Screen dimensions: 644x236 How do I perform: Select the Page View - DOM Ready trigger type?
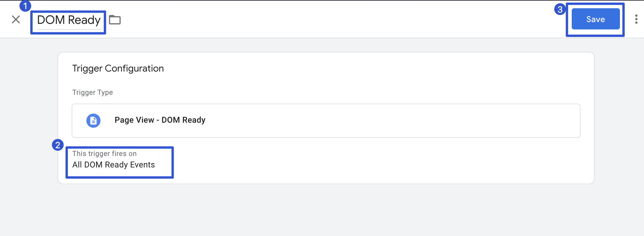coord(160,120)
